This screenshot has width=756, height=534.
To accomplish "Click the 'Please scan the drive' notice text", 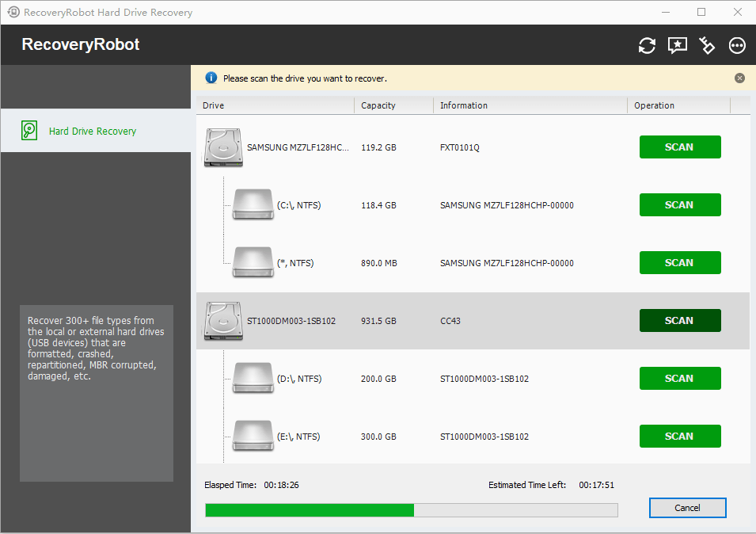I will pyautogui.click(x=305, y=78).
